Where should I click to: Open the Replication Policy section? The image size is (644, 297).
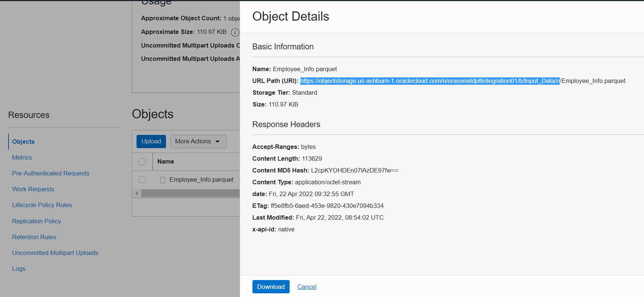coord(36,221)
